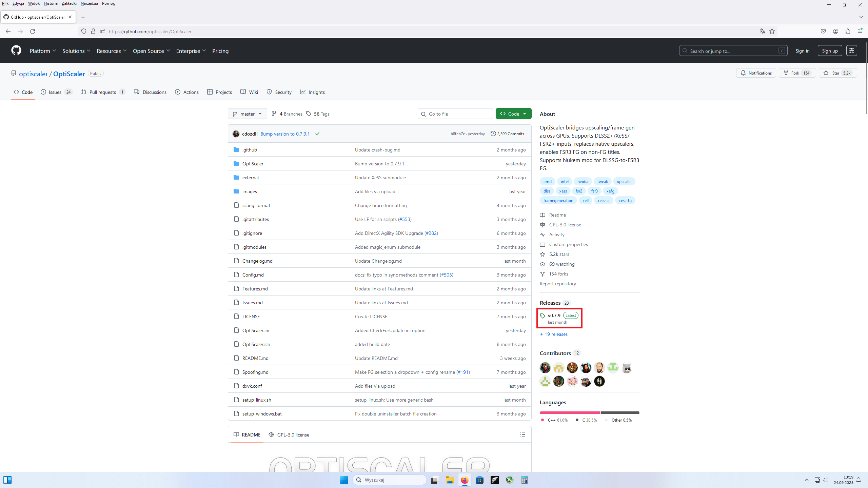
Task: Click the Sign in link
Action: pos(802,51)
